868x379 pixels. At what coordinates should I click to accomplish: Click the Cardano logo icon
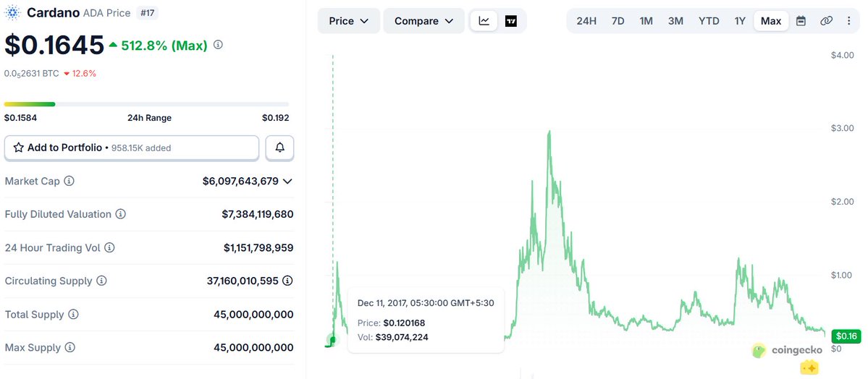click(12, 12)
